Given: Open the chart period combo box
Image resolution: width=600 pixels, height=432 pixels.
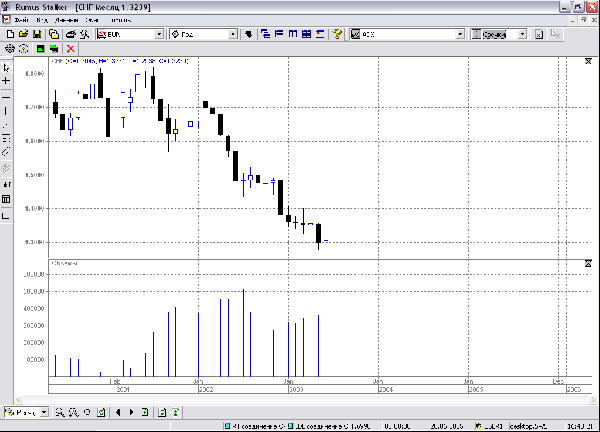Looking at the screenshot, I should click(204, 34).
